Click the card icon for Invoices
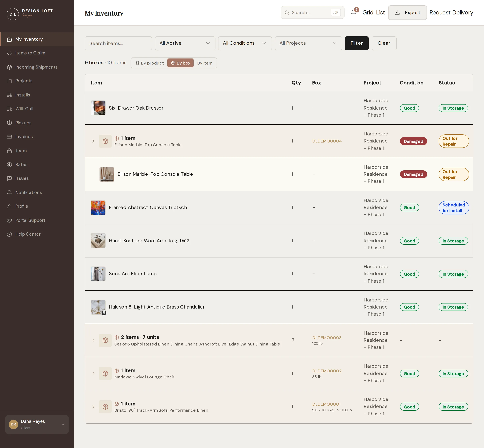Viewport: 484px width, 448px height. tap(9, 137)
